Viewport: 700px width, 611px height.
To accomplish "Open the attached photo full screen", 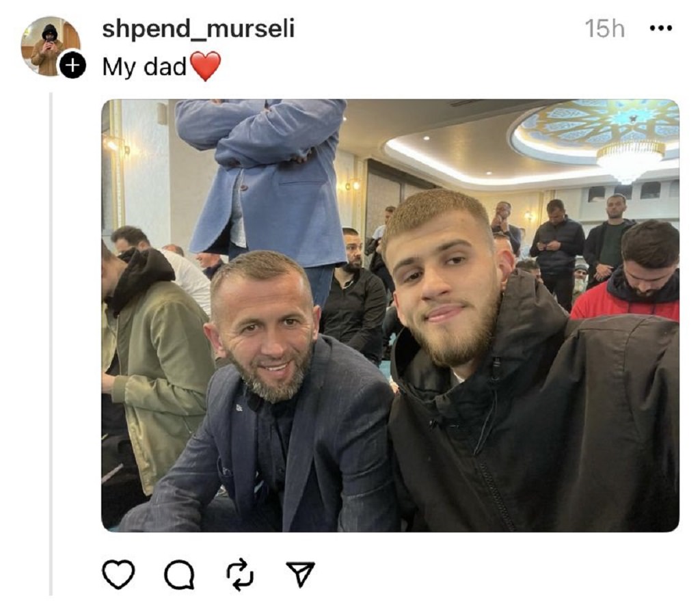I will tap(390, 316).
